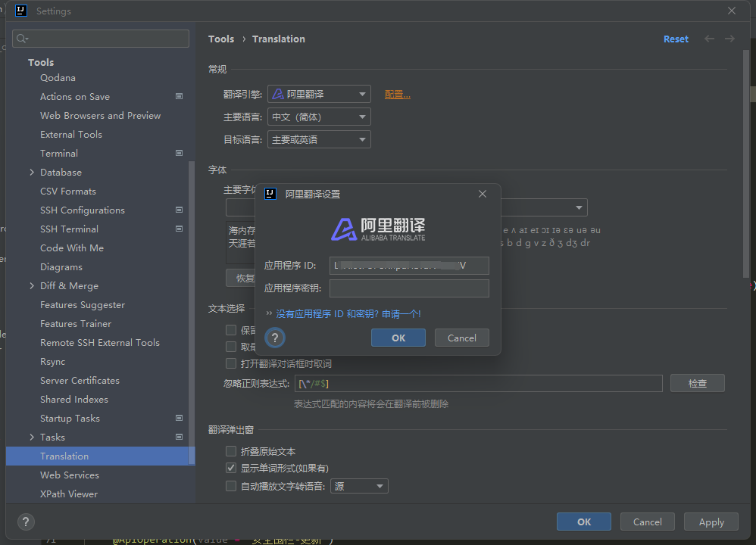The height and width of the screenshot is (545, 756).
Task: Uncheck 显示单词形式(如果有) checkbox
Action: 231,468
